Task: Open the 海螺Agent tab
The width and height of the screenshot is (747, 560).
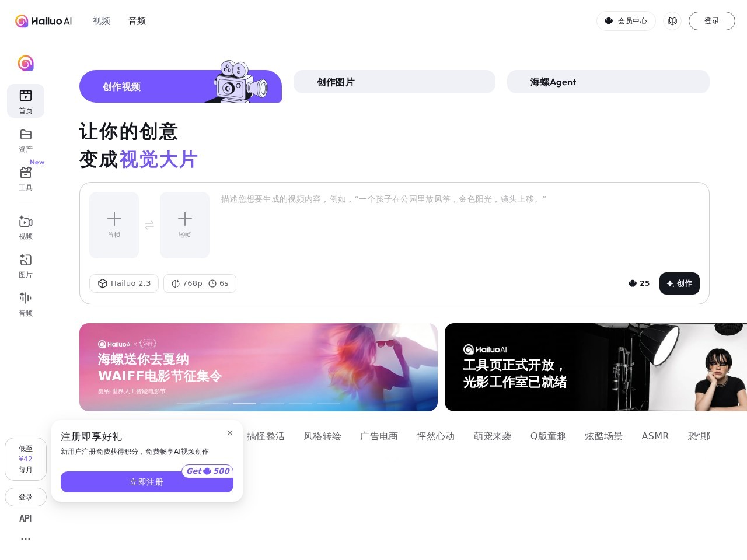Action: pos(608,82)
